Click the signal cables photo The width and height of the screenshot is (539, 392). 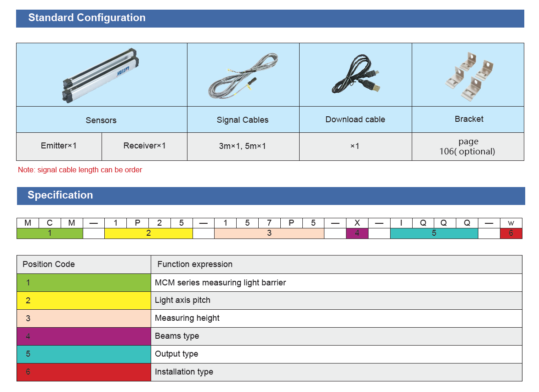pos(243,74)
